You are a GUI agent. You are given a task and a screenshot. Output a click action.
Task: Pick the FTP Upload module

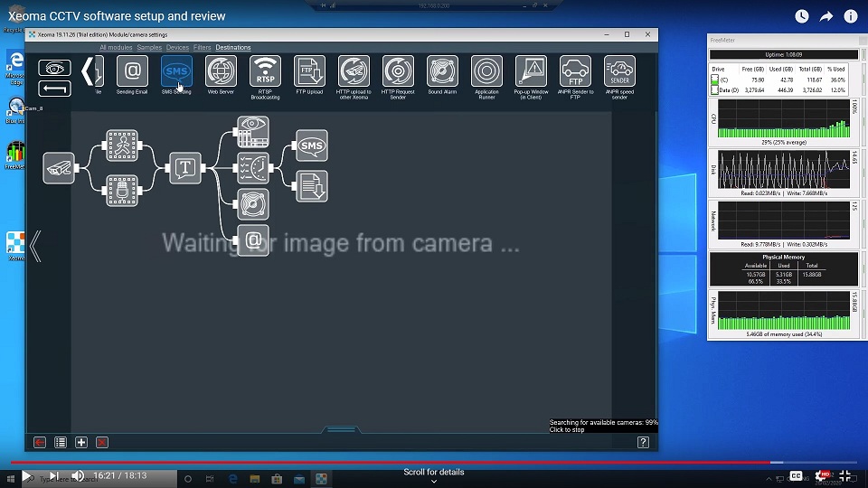click(x=309, y=70)
